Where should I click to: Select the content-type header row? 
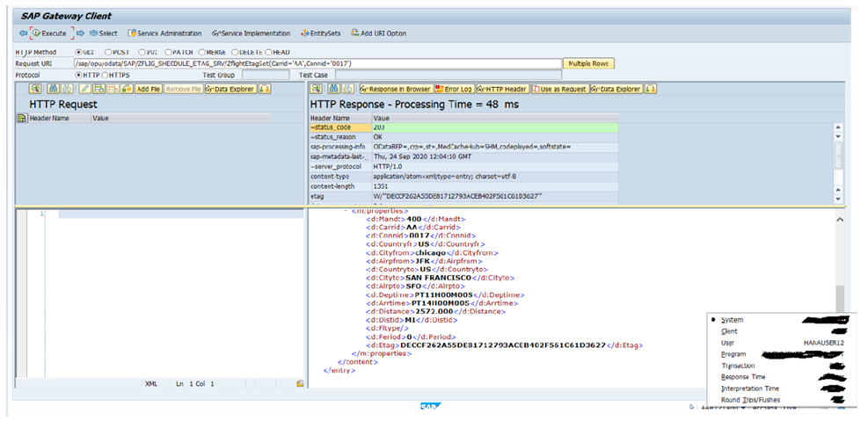(x=463, y=177)
